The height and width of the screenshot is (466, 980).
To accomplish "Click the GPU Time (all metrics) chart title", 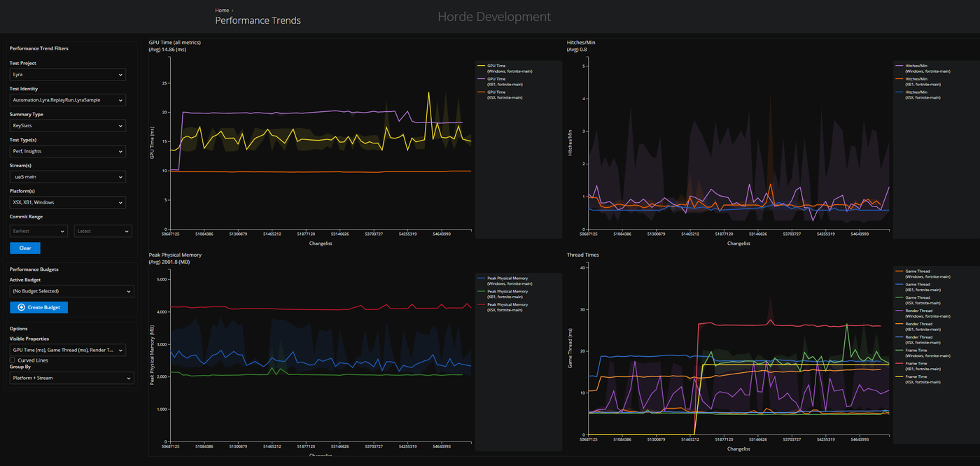I will pos(174,43).
